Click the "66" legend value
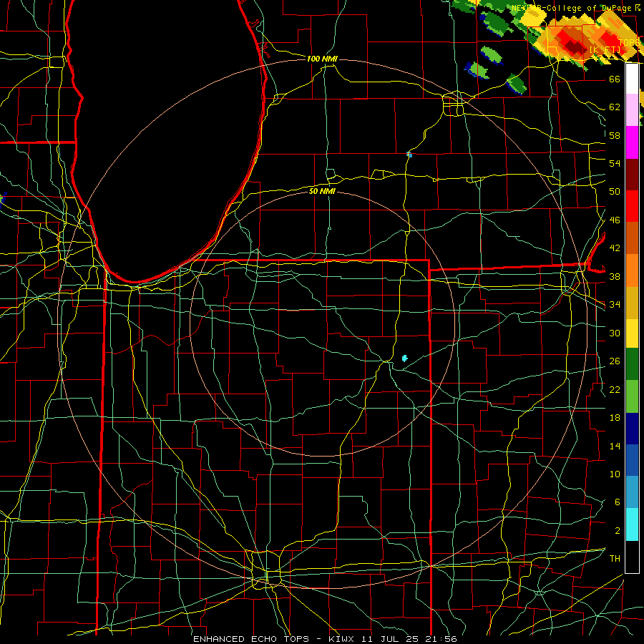Screen dimensions: 644x644 (x=615, y=79)
